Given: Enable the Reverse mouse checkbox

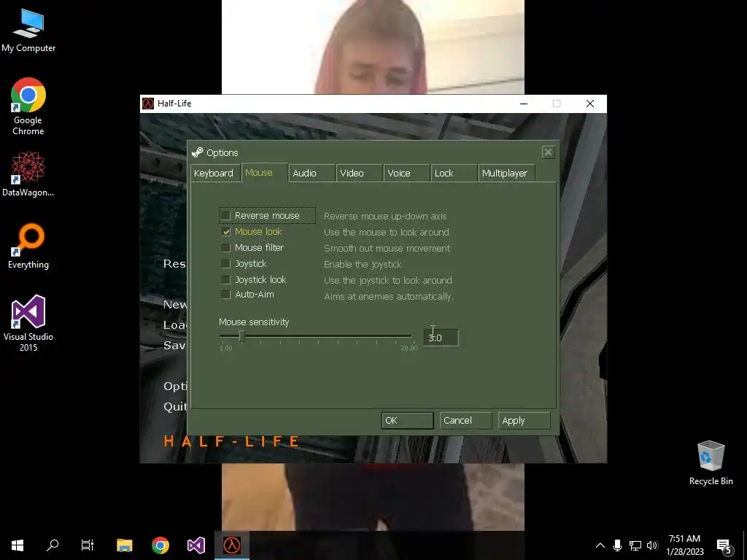Looking at the screenshot, I should pyautogui.click(x=226, y=216).
